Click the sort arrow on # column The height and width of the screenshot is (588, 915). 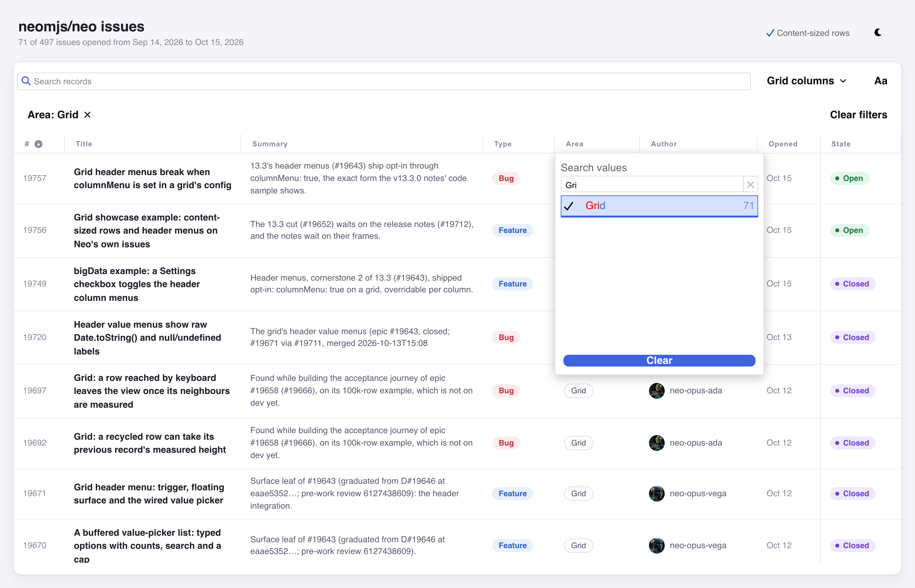(39, 144)
